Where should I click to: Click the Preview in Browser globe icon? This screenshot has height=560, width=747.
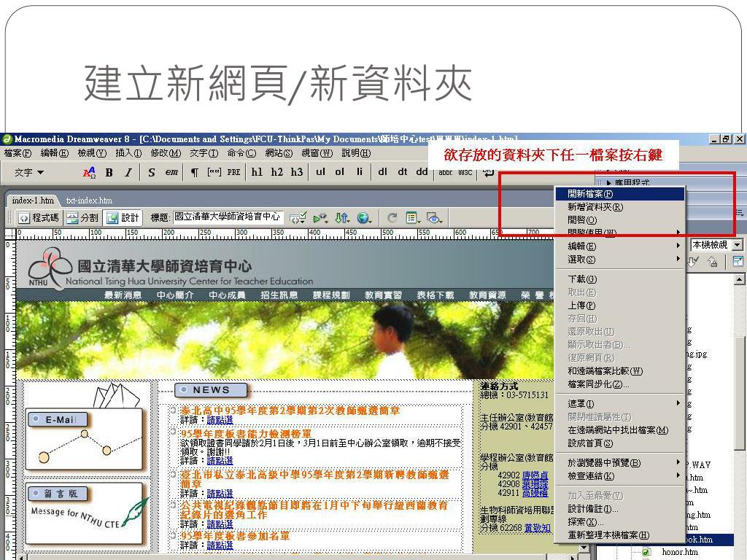[364, 218]
